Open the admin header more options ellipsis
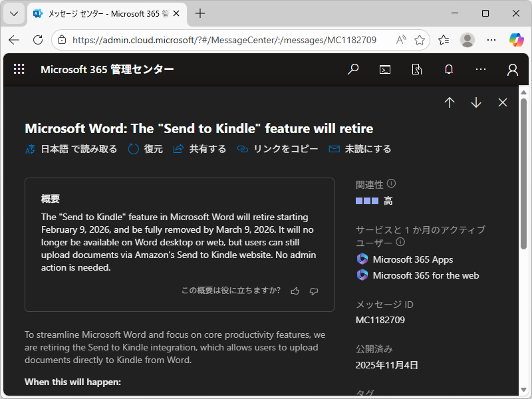Image resolution: width=532 pixels, height=399 pixels. pyautogui.click(x=480, y=69)
